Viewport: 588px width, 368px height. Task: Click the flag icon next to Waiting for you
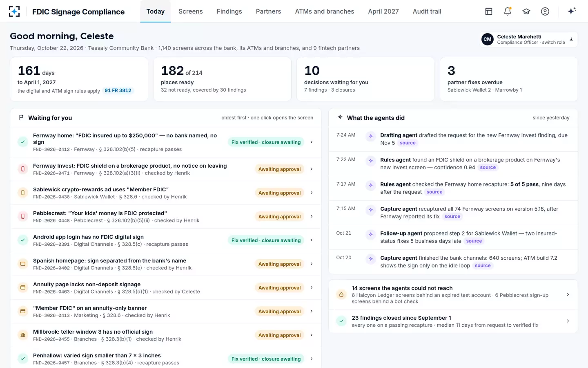[x=21, y=118]
